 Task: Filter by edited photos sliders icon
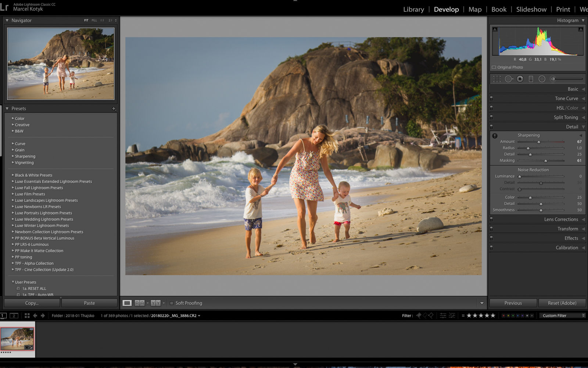click(x=443, y=315)
